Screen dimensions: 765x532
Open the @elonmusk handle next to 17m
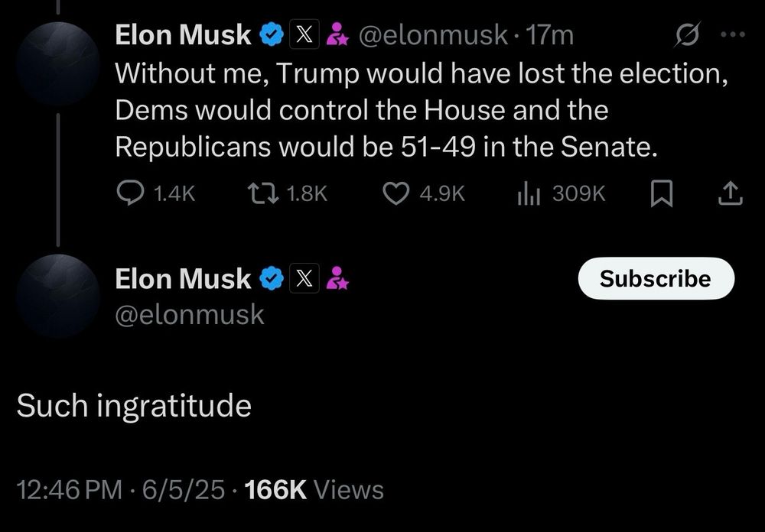(434, 34)
